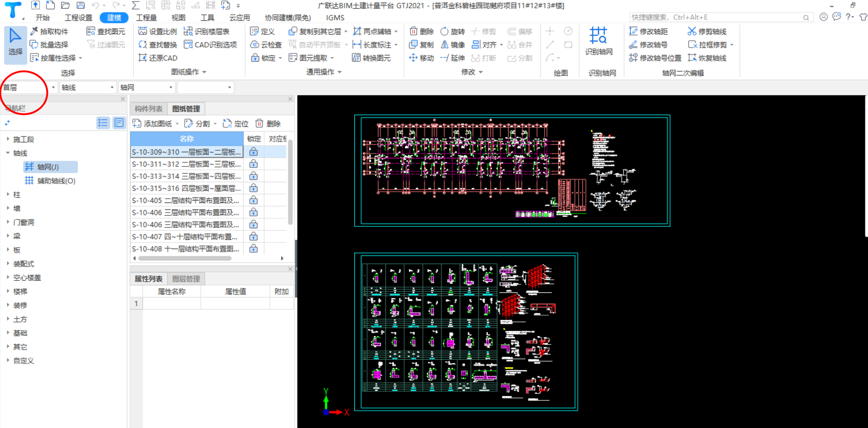Viewport: 868px width, 428px height.
Task: Click 修剪轴线 tool
Action: point(707,31)
